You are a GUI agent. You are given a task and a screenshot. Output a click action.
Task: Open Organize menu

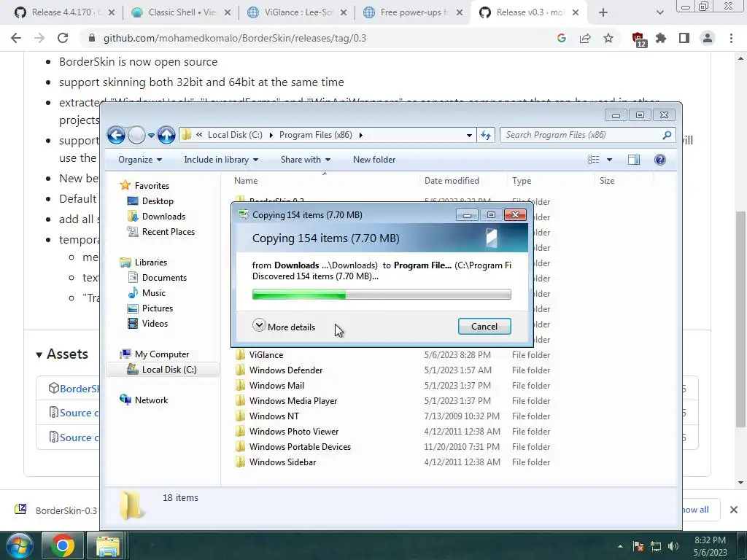pos(140,160)
